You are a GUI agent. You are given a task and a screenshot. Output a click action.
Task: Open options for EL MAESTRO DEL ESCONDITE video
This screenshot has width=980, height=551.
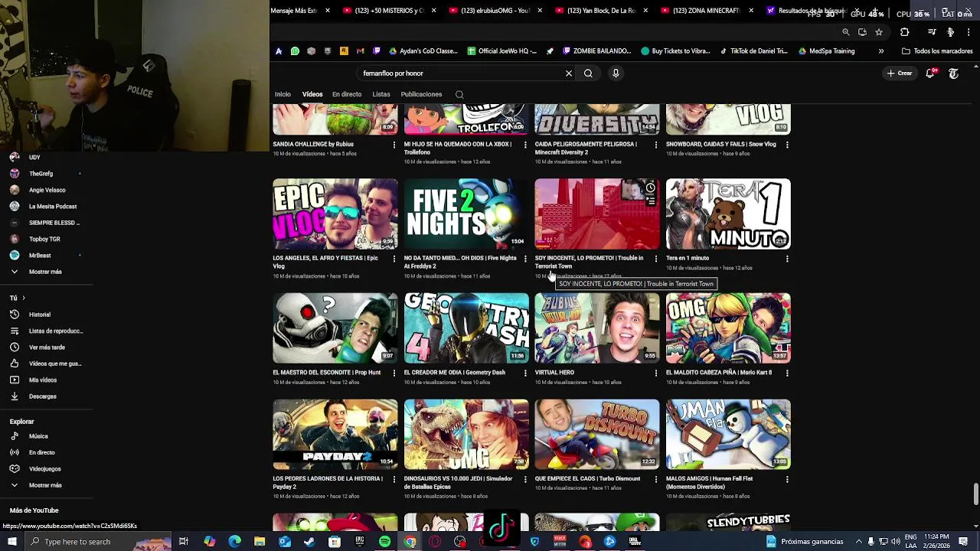(394, 373)
